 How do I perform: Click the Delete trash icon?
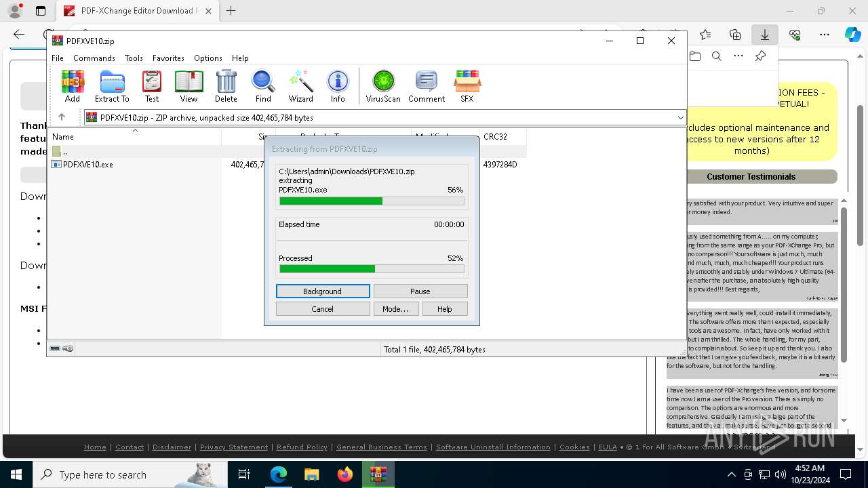click(x=226, y=86)
